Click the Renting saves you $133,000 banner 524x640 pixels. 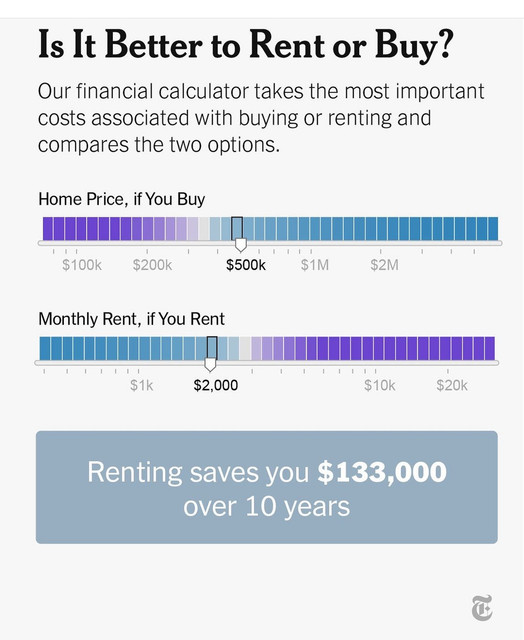[x=267, y=487]
